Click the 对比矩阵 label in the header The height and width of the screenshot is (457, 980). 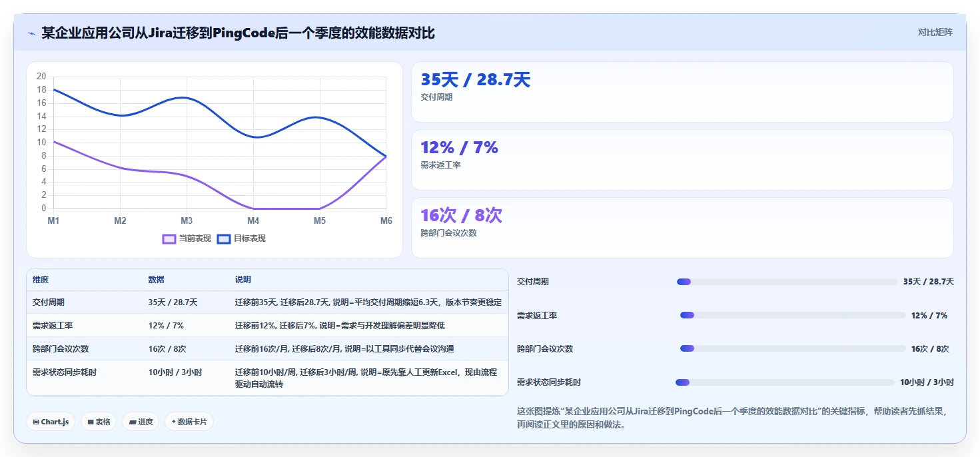(935, 32)
